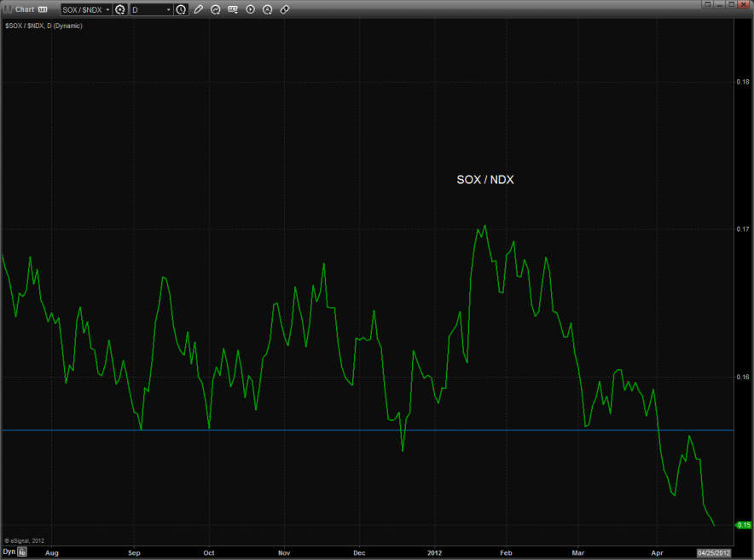Click the SOX / NDX text annotation
Viewport: 754px width, 560px height.
click(485, 180)
